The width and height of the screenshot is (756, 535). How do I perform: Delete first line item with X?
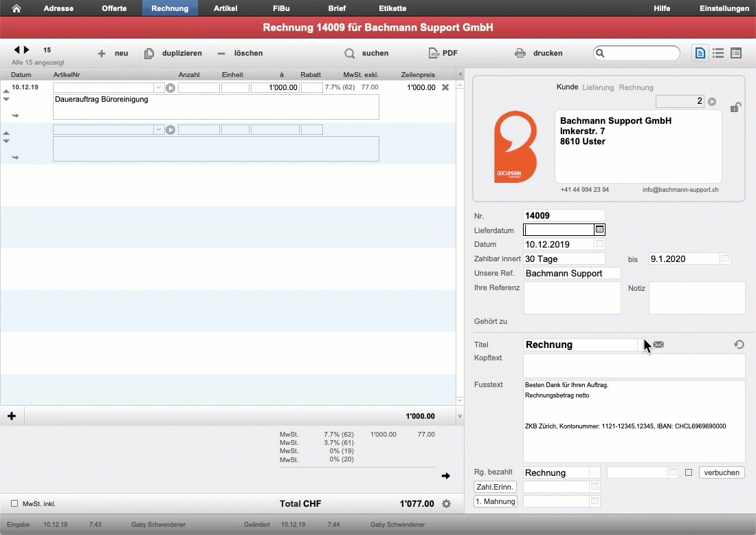[x=445, y=87]
